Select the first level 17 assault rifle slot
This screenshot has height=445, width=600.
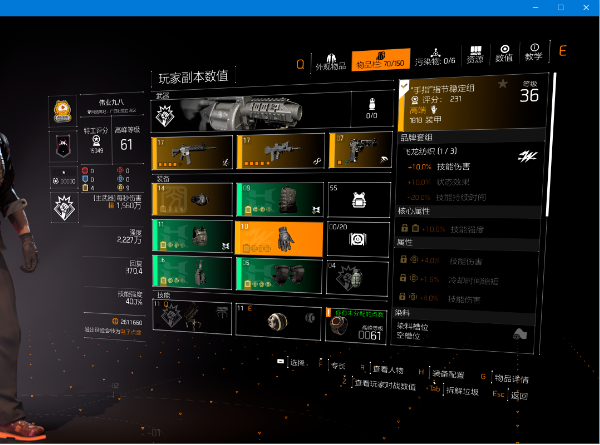tap(192, 152)
